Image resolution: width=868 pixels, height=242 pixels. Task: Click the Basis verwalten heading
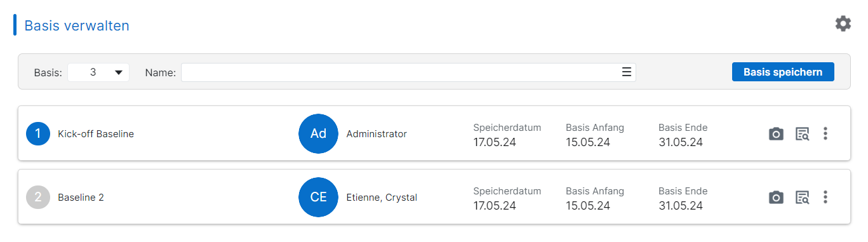click(x=77, y=25)
